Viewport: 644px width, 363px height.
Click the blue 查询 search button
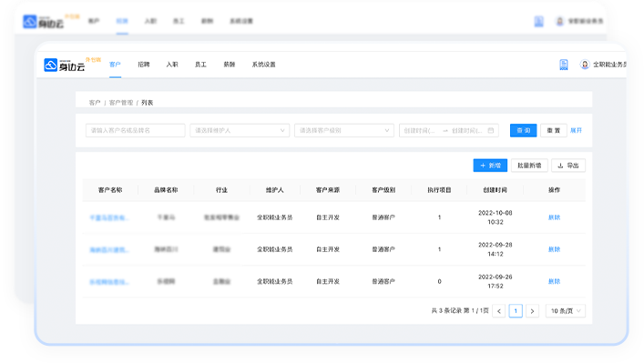[523, 130]
